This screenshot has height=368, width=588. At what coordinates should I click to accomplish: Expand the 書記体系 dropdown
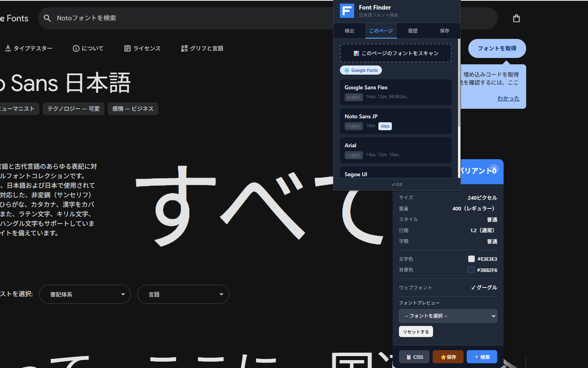point(85,294)
